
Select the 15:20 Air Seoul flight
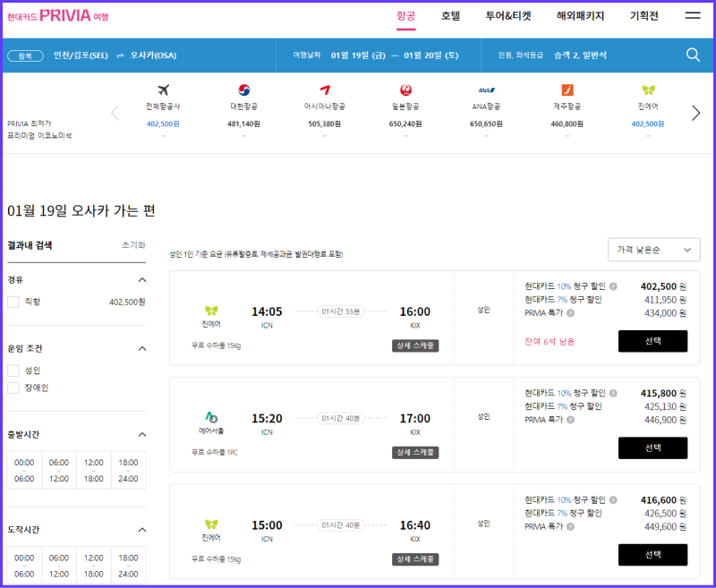(x=652, y=447)
